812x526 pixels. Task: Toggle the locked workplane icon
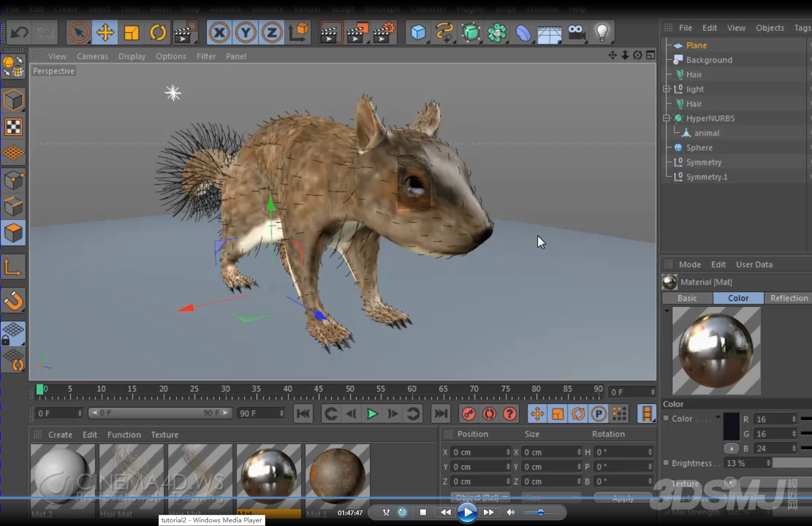pyautogui.click(x=13, y=334)
